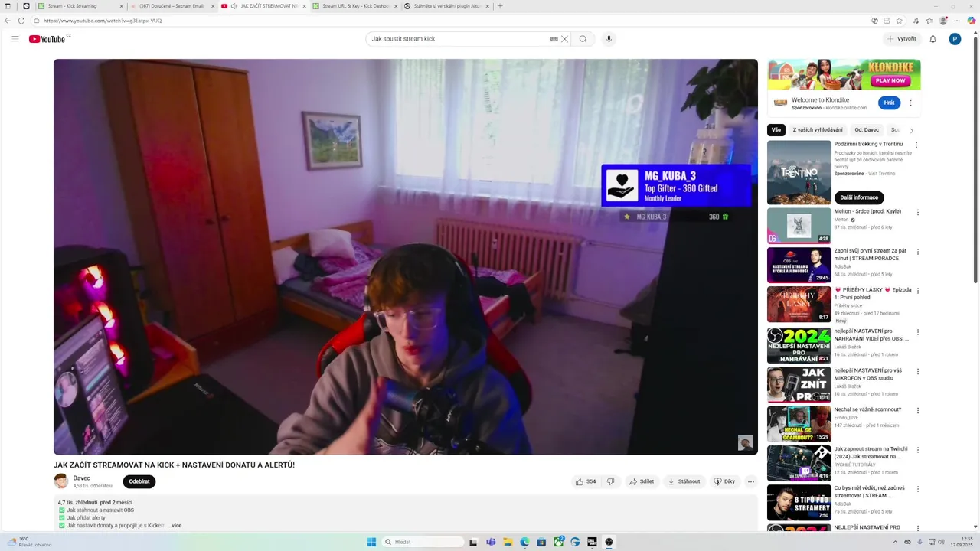Start voice search with microphone
980x551 pixels.
(x=609, y=39)
